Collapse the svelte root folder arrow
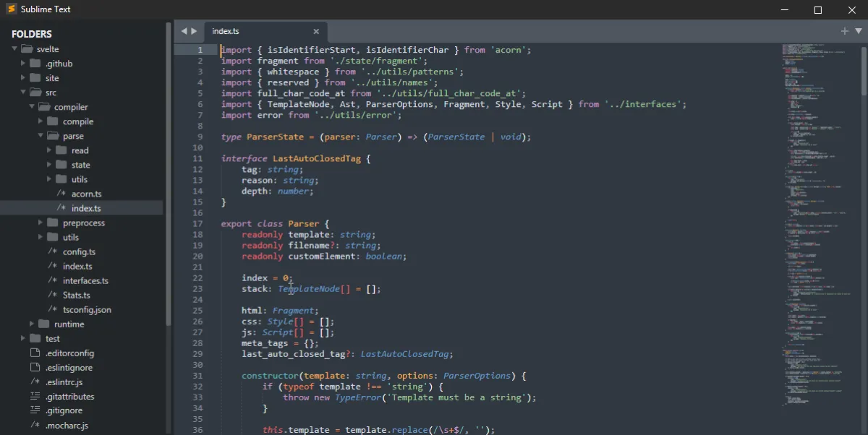 [x=14, y=49]
